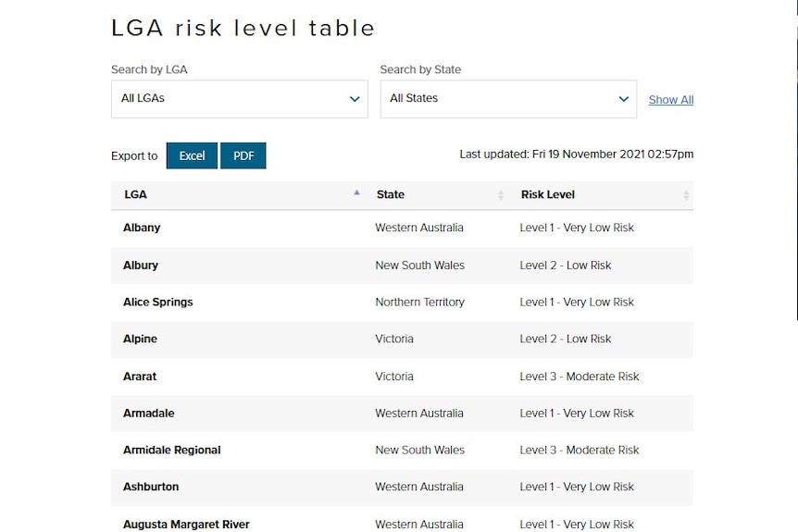
Task: Click the LGA risk level table heading
Action: (243, 28)
